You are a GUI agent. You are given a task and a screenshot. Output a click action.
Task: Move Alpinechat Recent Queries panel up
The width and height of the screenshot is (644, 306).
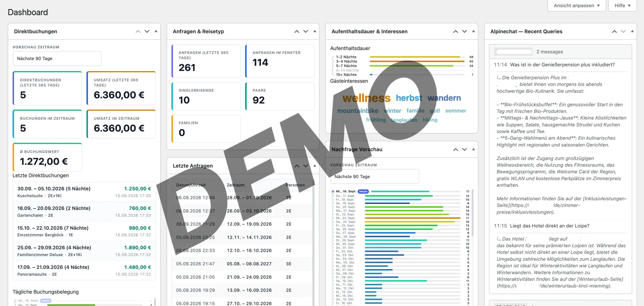[614, 32]
